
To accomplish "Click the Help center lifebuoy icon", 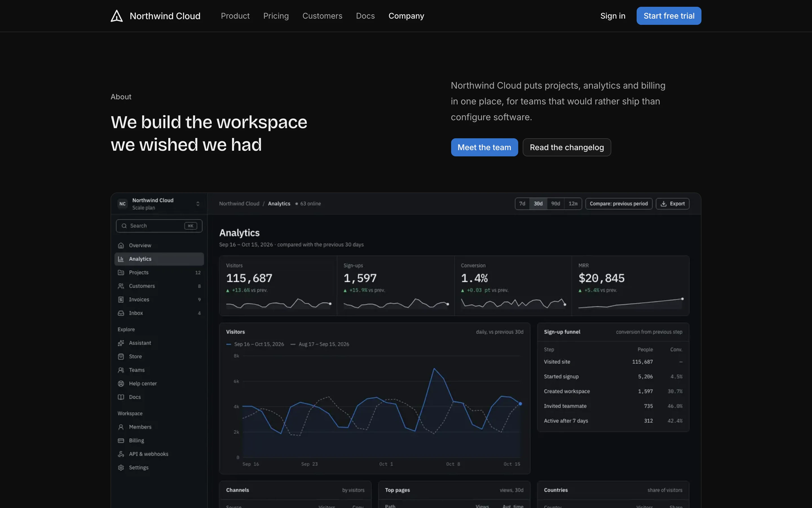I will point(121,383).
